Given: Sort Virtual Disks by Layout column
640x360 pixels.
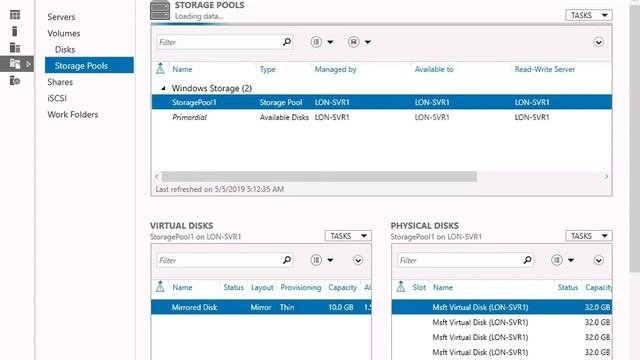Looking at the screenshot, I should click(x=262, y=287).
